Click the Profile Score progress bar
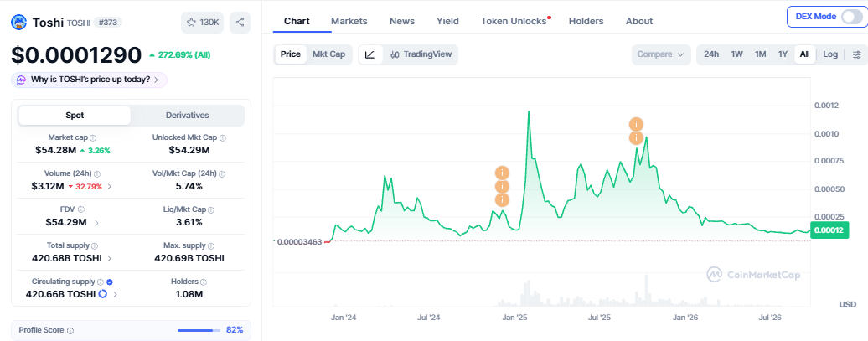The height and width of the screenshot is (341, 868). tap(198, 330)
